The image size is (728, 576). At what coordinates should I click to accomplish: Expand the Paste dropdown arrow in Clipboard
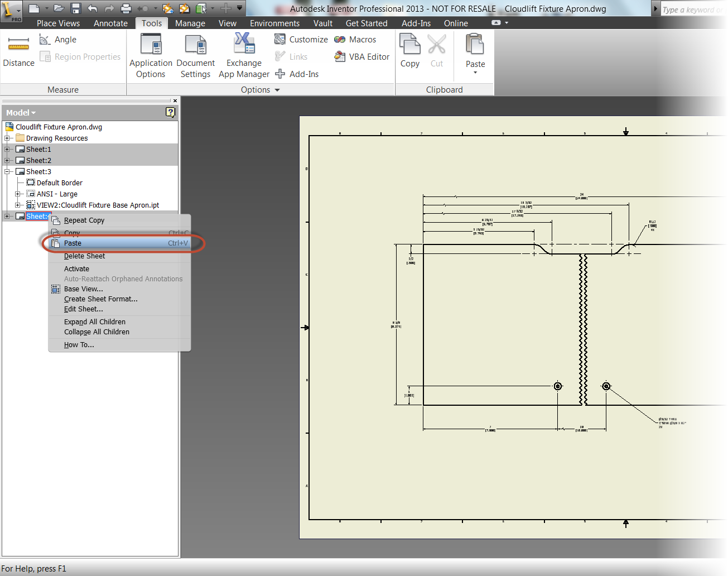tap(475, 73)
